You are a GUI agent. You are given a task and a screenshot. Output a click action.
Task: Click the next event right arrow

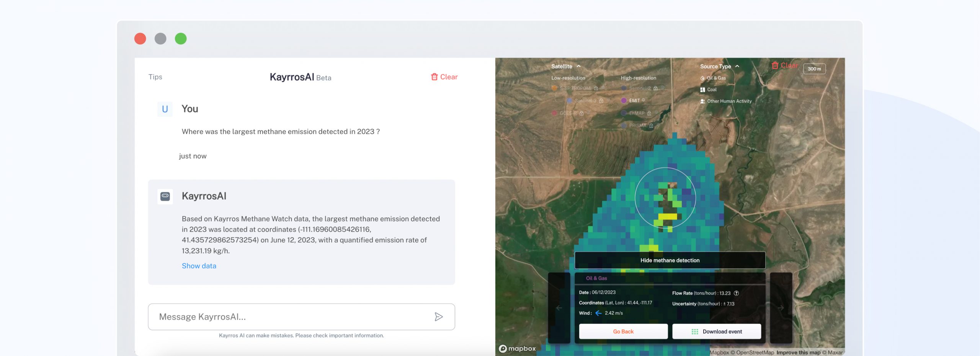click(781, 308)
